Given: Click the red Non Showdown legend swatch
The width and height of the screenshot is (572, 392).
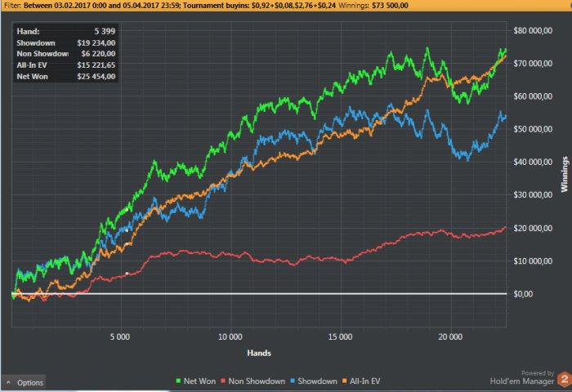Looking at the screenshot, I should point(223,381).
